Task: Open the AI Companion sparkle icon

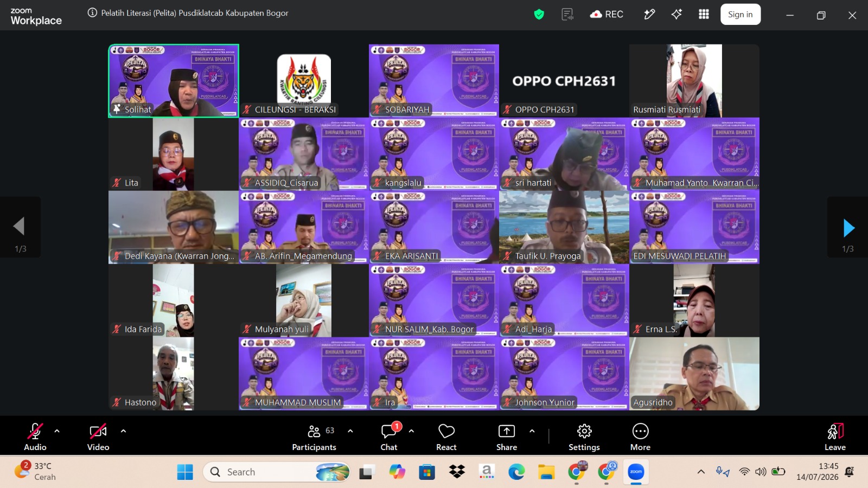Action: (676, 15)
